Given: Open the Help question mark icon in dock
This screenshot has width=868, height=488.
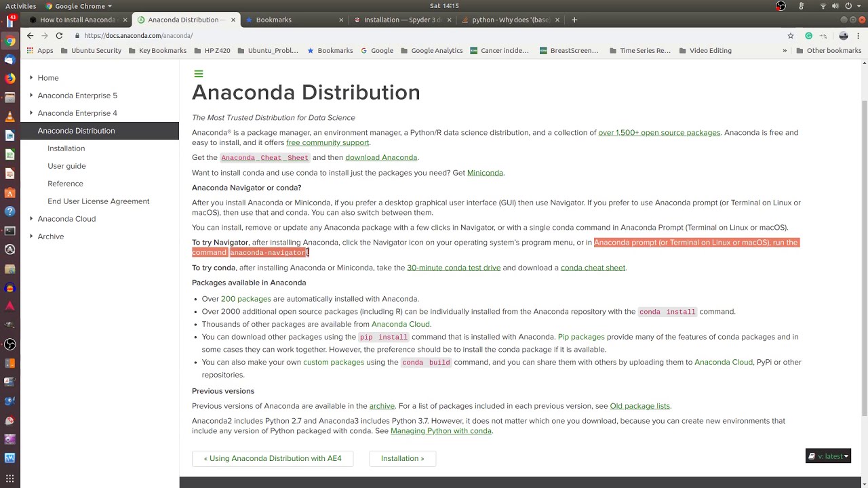Looking at the screenshot, I should pos(9,211).
